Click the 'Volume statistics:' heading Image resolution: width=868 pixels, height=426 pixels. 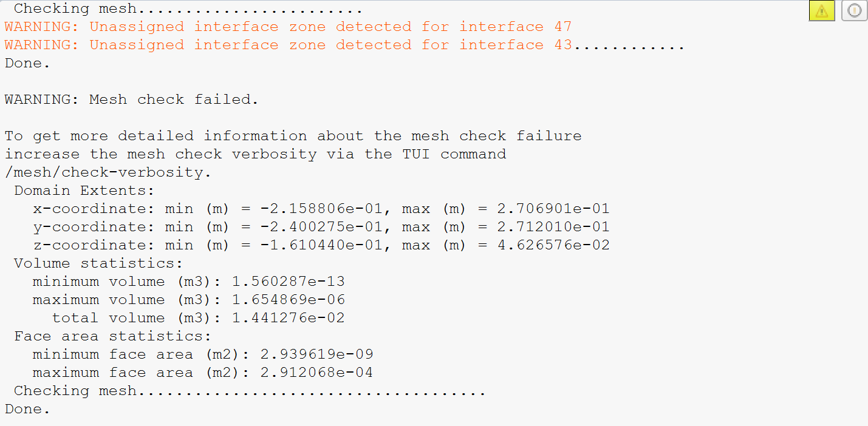(x=98, y=263)
